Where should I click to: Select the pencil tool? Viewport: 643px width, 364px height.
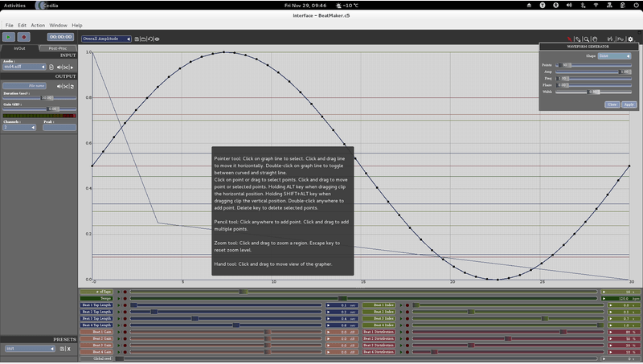(x=579, y=39)
